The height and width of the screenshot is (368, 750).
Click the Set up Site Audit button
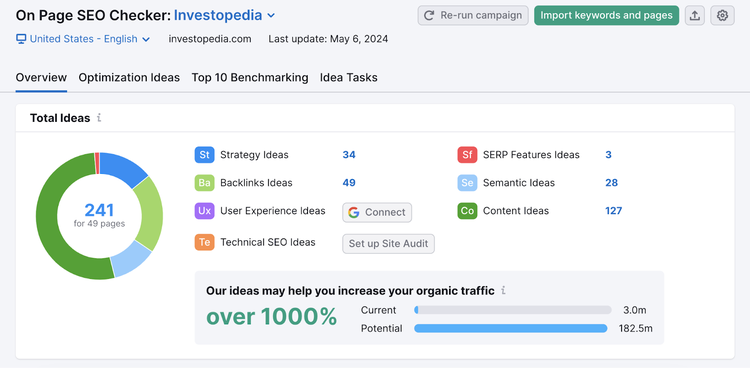click(388, 244)
